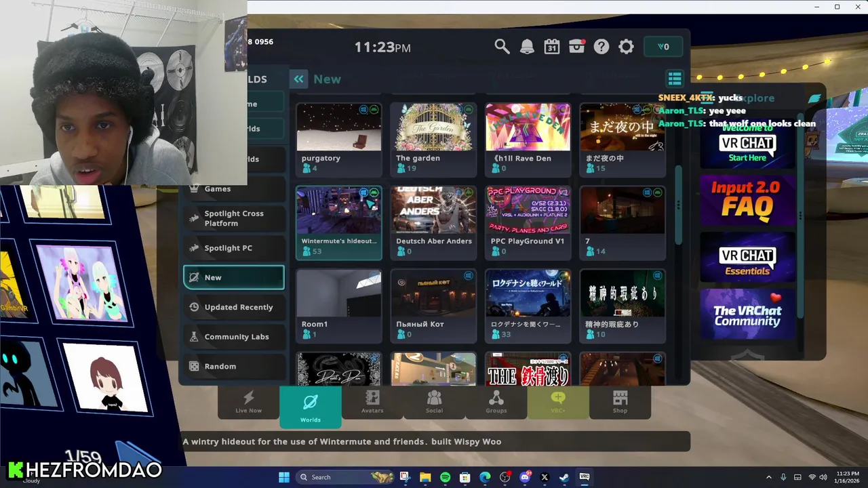Open the Input 2.0 FAQ banner

click(x=747, y=201)
